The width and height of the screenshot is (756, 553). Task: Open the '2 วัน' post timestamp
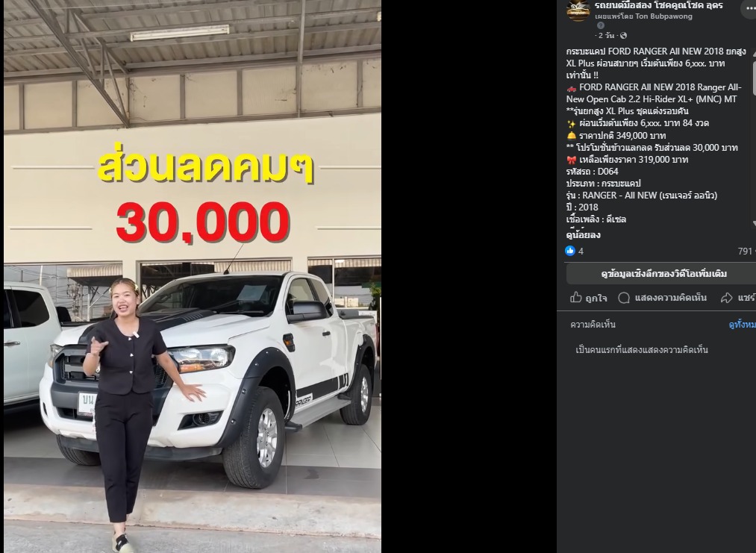point(606,35)
